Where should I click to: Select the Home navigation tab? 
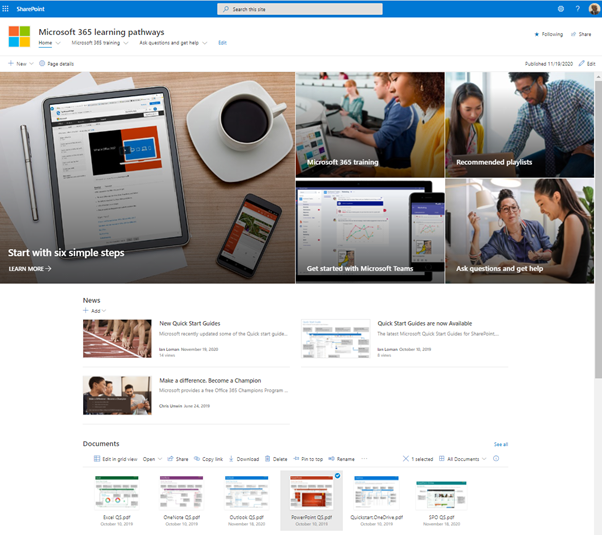click(x=45, y=43)
